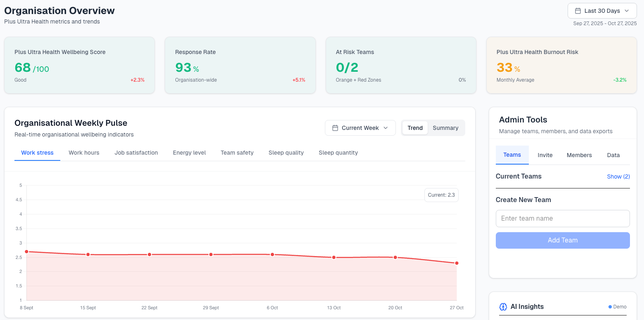Select the Trend view option
The height and width of the screenshot is (320, 644).
[x=415, y=128]
